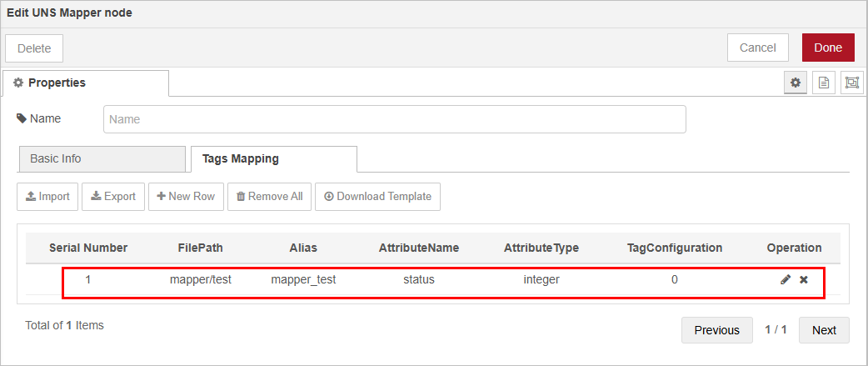This screenshot has width=868, height=366.
Task: Switch to Basic Info tab
Action: point(100,158)
